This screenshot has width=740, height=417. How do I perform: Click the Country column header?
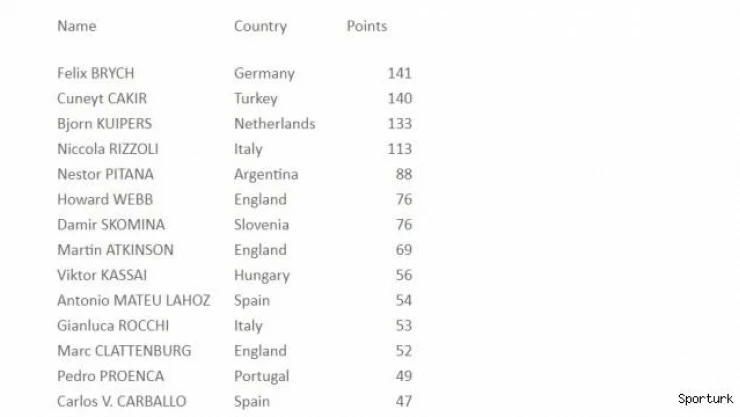point(260,26)
